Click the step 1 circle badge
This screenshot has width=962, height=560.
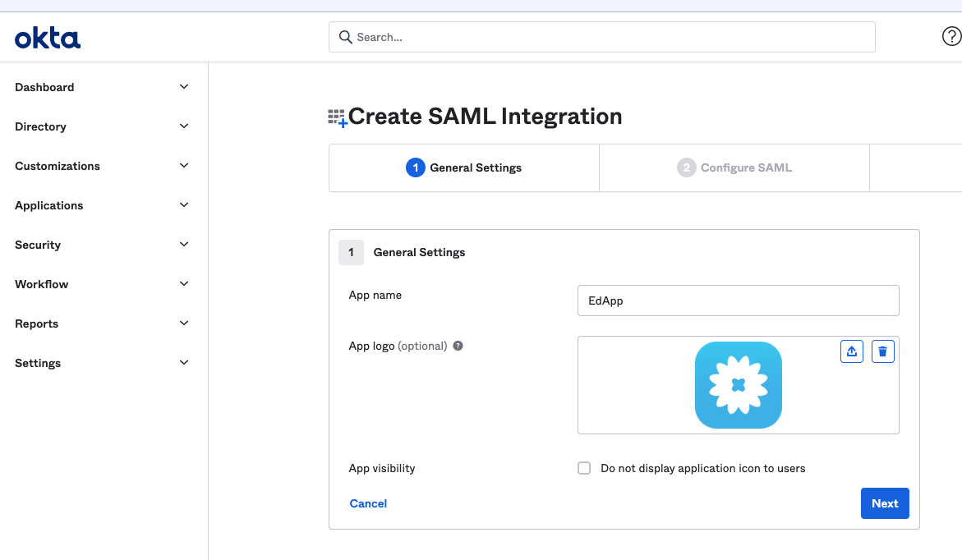[416, 168]
